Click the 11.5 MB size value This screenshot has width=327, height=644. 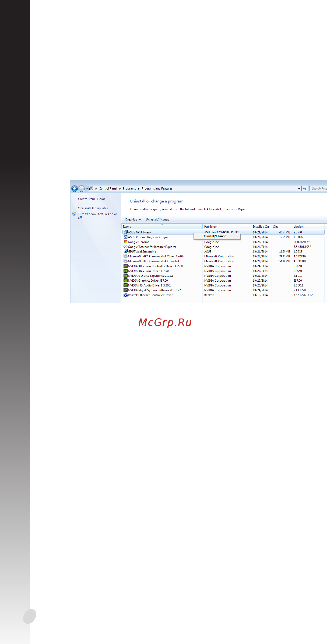coord(284,252)
